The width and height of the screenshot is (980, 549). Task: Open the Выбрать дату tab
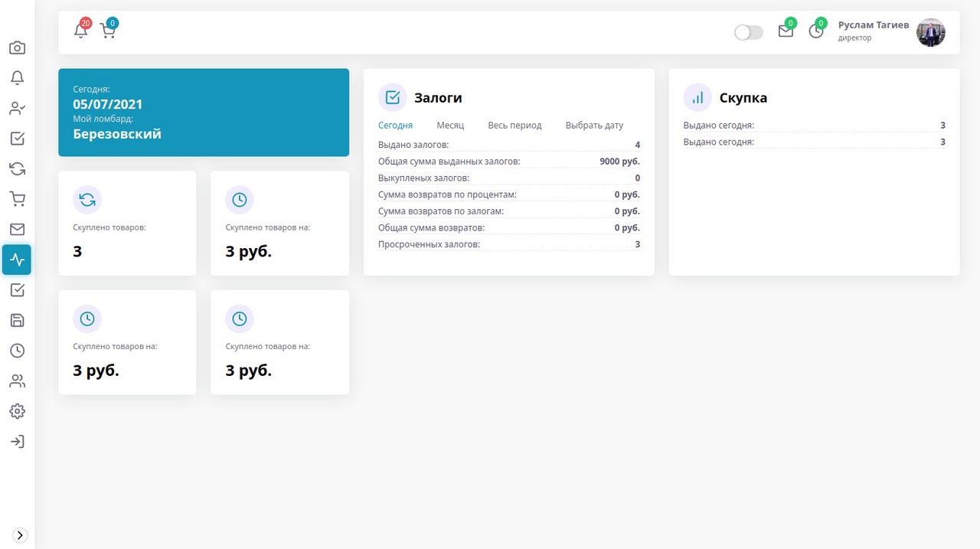pos(594,126)
